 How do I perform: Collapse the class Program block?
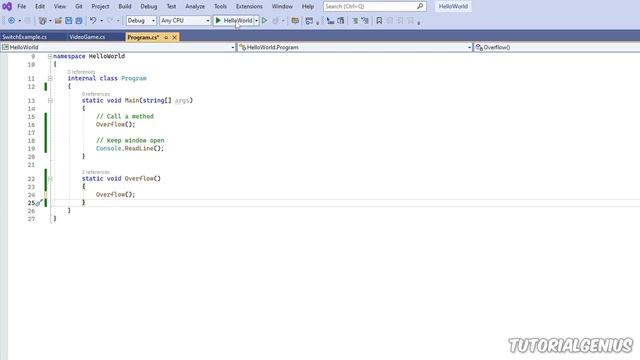[50, 78]
